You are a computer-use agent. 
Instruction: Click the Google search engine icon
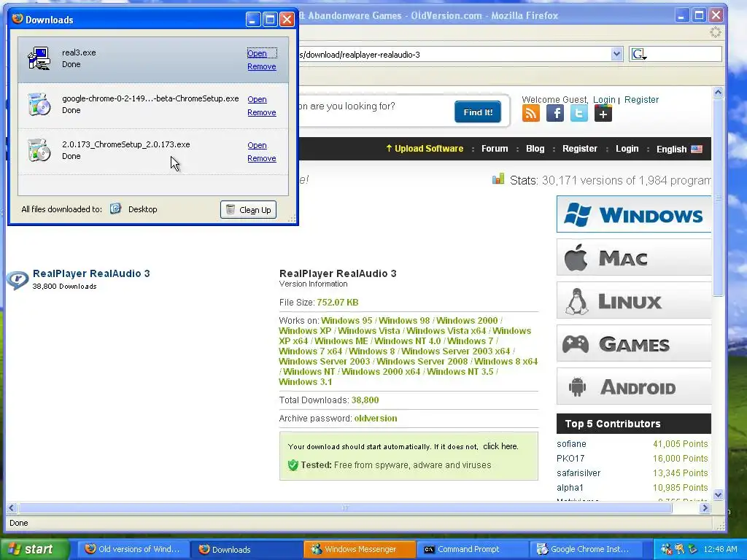pyautogui.click(x=638, y=54)
